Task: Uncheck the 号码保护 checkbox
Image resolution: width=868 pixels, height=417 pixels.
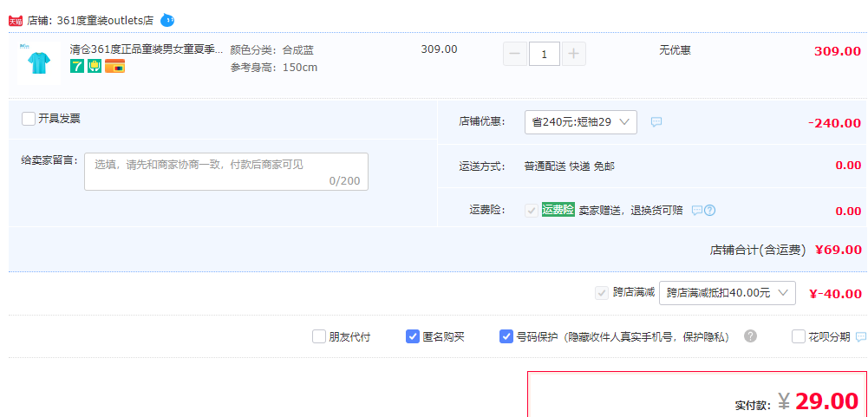Action: 506,336
